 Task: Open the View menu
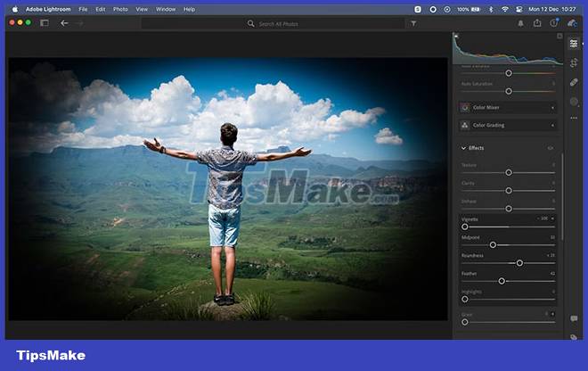pos(142,9)
